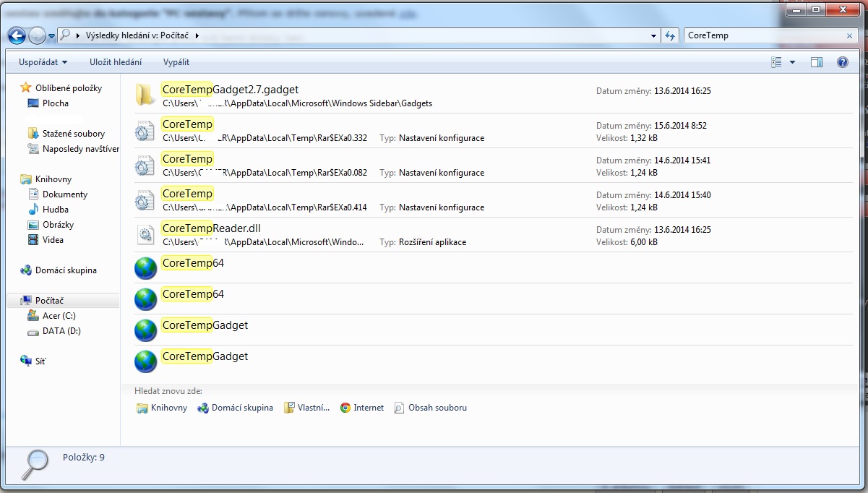
Task: Click the config icon of Rar$EXa0.414 CoreTemp
Action: [x=145, y=200]
